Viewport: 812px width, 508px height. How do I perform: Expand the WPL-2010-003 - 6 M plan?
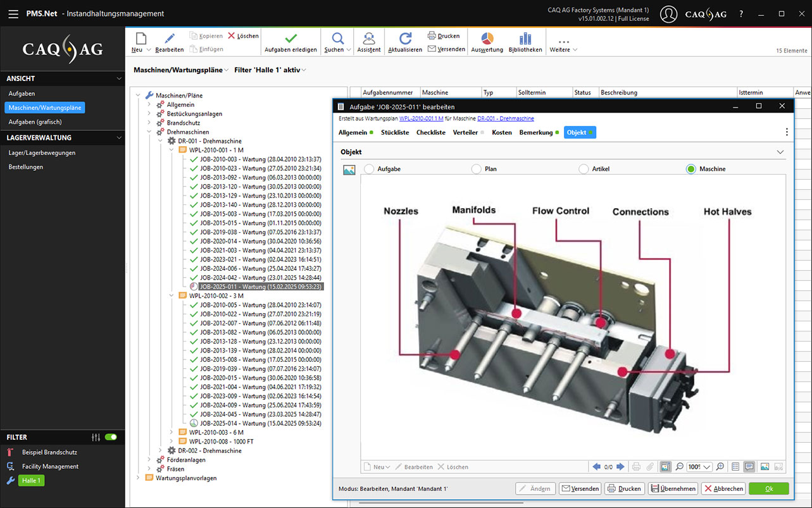(x=170, y=433)
